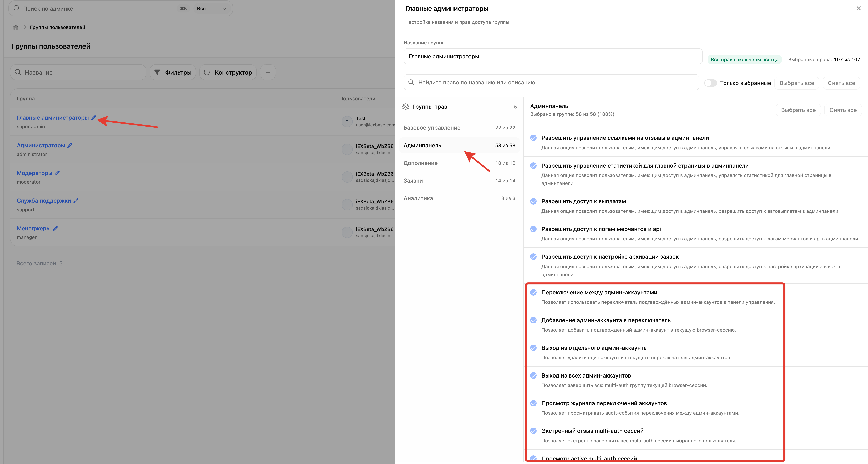Click edit pencil beside Служба поддержки
Viewport: 868px width, 464px height.
[76, 201]
